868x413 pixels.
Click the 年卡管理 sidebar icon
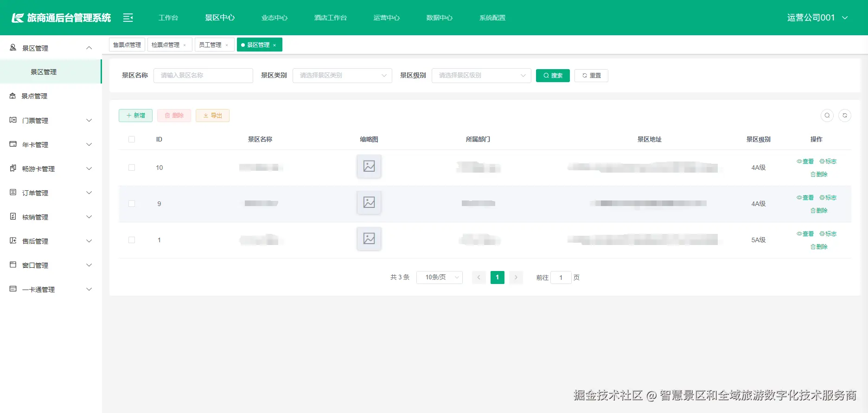coord(13,144)
